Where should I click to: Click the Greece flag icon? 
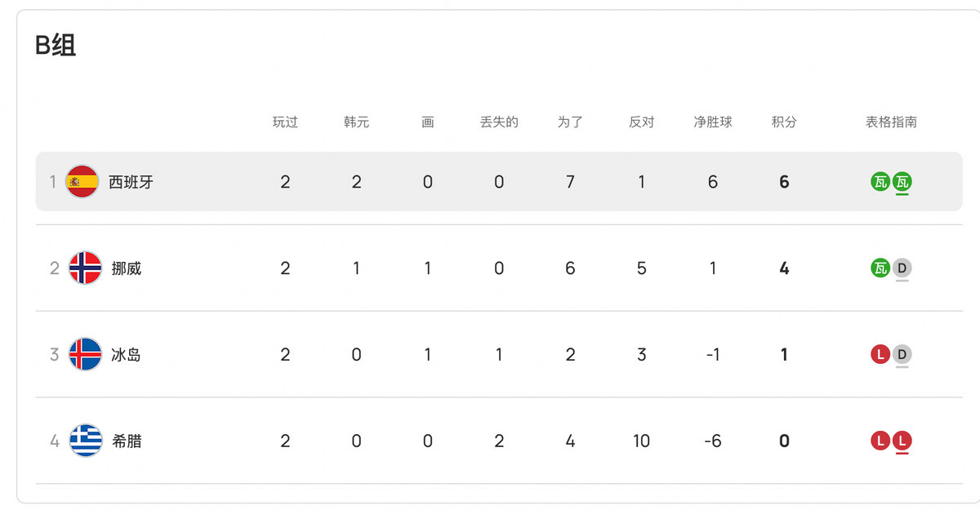[85, 441]
